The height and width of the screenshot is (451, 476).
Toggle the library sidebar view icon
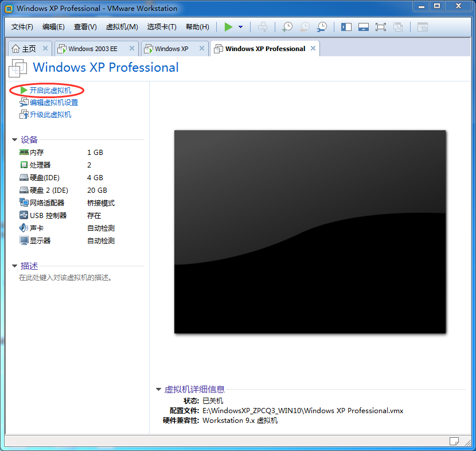tap(346, 27)
